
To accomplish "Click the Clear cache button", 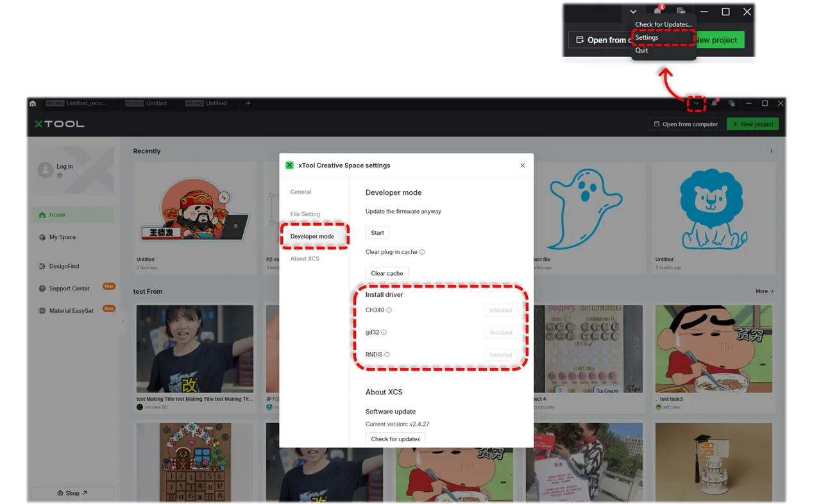I will click(x=387, y=273).
